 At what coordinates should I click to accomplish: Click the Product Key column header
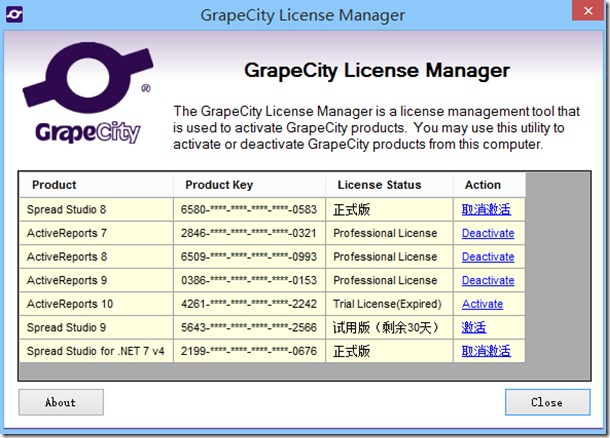tap(249, 185)
